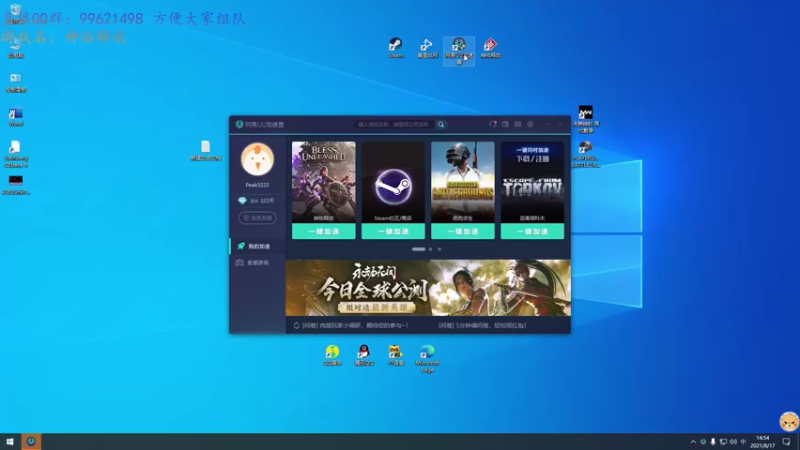Open the black MW icon desktop shortcut
This screenshot has height=450, width=800.
coord(585,119)
